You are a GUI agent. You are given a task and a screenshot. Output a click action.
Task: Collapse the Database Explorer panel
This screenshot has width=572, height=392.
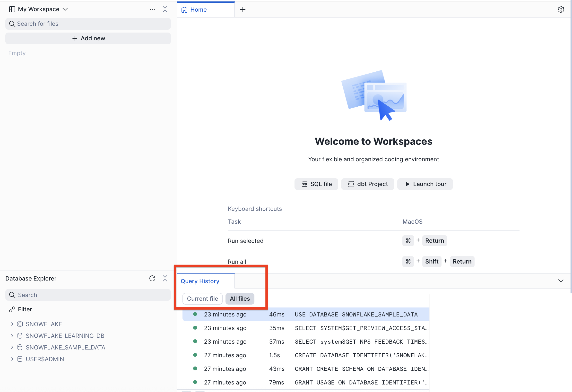(x=165, y=278)
